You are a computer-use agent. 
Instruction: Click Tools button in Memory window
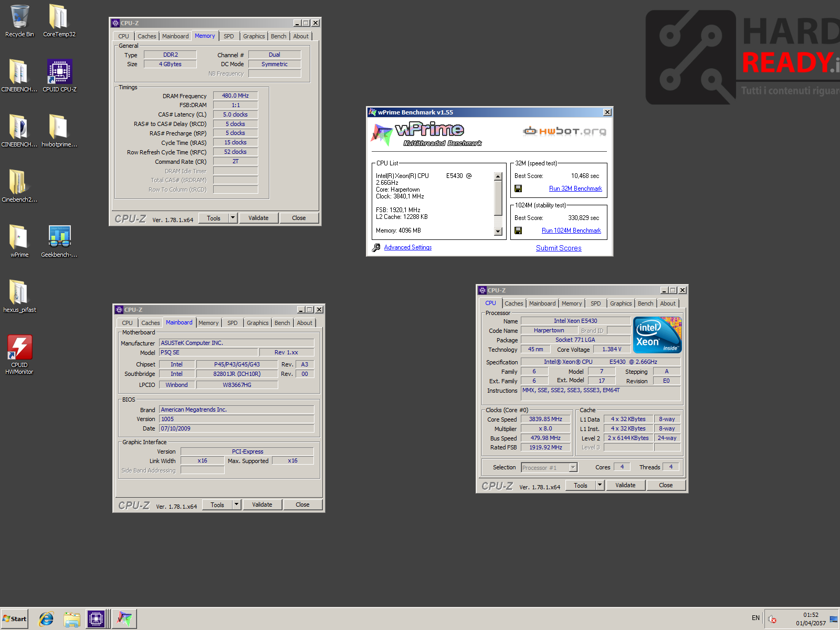(x=214, y=218)
